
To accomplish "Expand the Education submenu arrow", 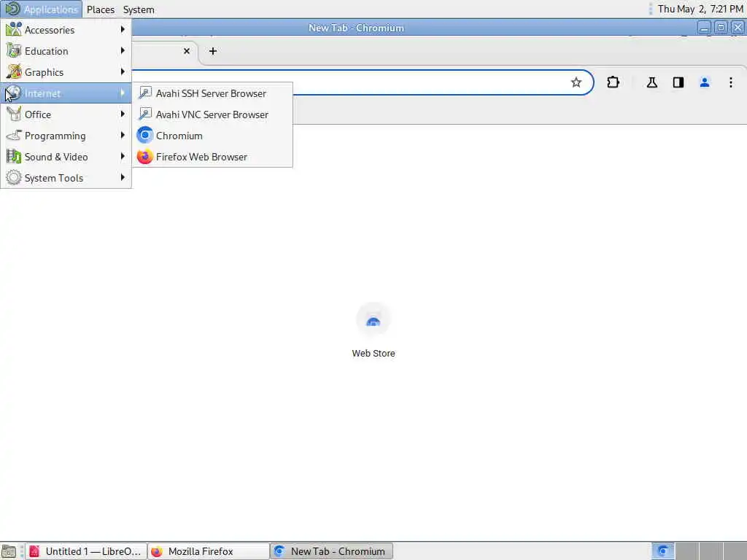I will tap(123, 50).
